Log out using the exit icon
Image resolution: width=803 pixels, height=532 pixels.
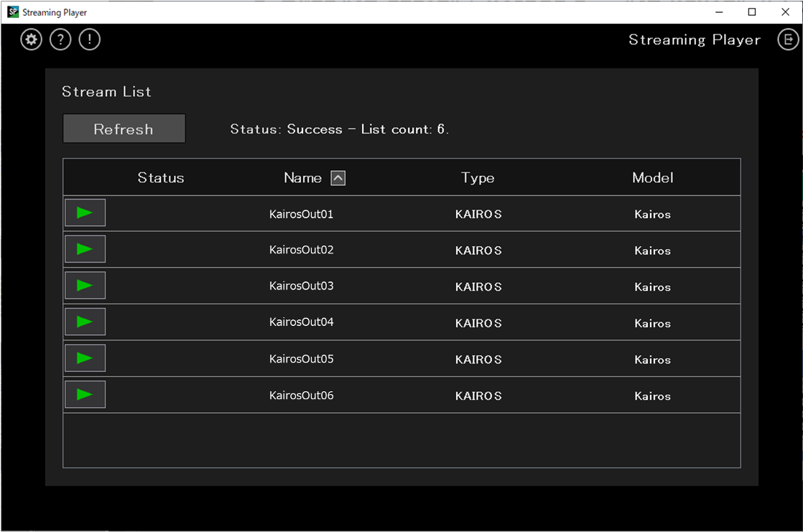(x=787, y=39)
